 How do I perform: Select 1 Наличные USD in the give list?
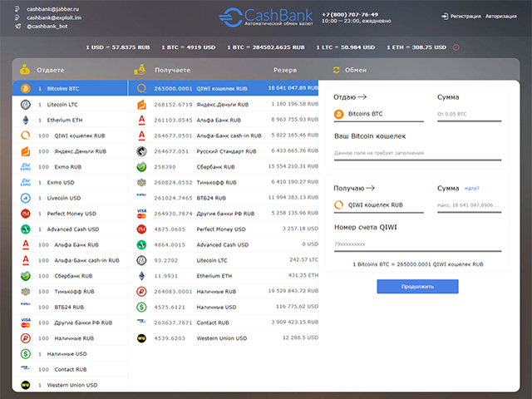coord(70,354)
